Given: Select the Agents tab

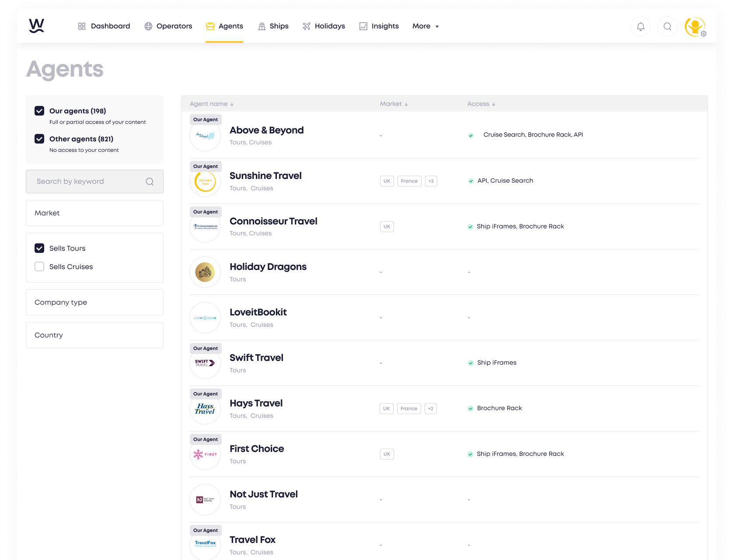Looking at the screenshot, I should click(x=224, y=26).
